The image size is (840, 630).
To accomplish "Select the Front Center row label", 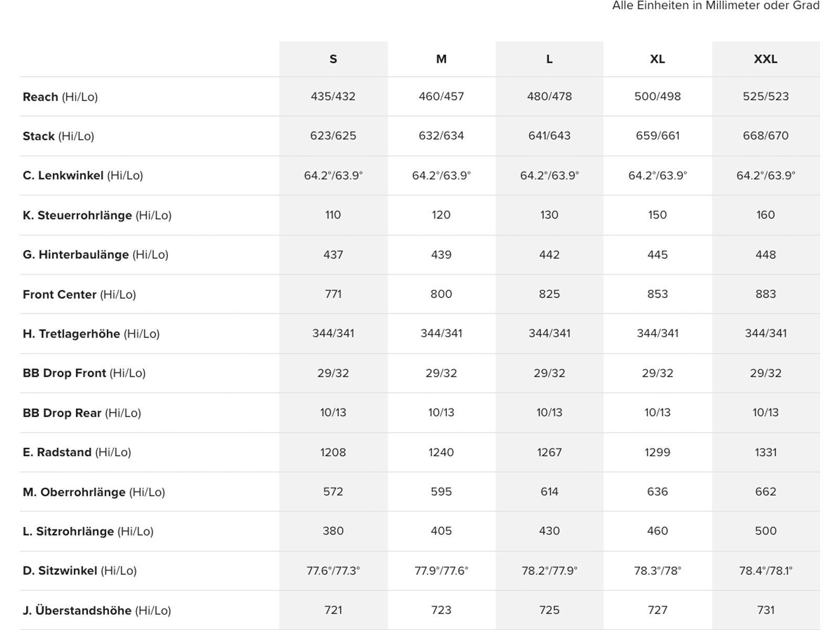I will (79, 295).
